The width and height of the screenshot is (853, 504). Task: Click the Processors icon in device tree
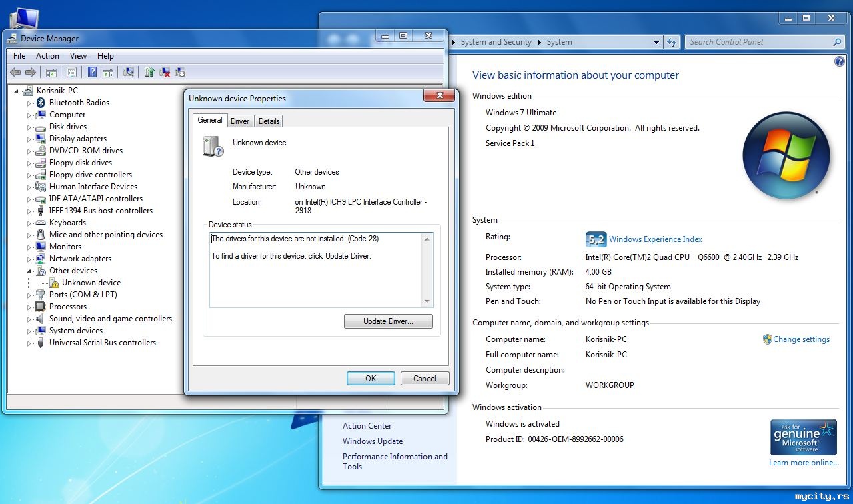[x=41, y=307]
